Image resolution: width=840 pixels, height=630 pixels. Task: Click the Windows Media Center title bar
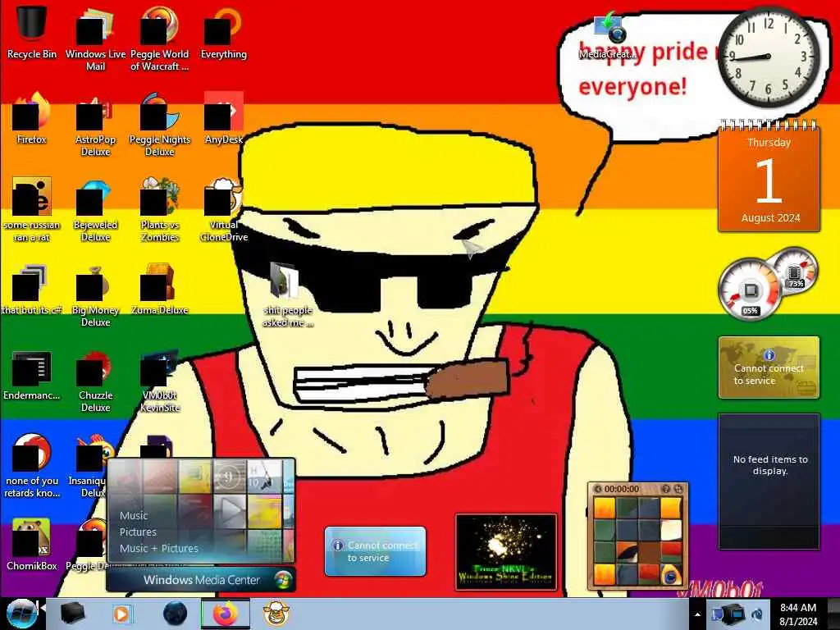pyautogui.click(x=201, y=580)
